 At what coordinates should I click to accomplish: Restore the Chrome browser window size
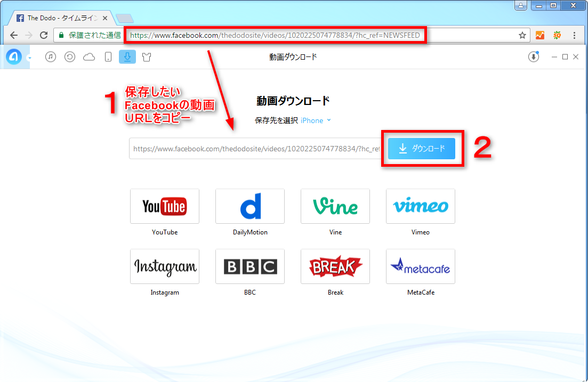click(x=553, y=6)
